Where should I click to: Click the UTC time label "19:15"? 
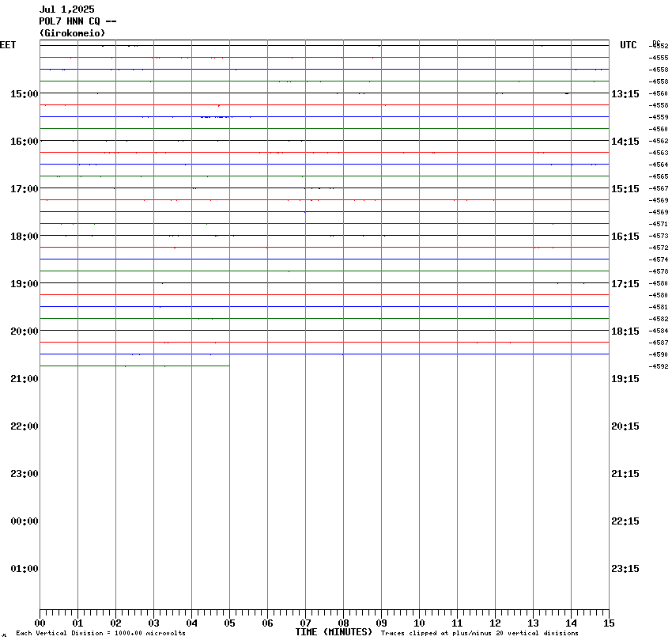(625, 379)
